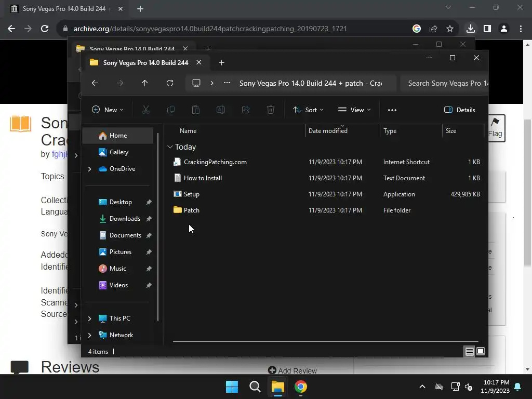Expand Network tree node
The image size is (532, 399).
[x=89, y=335]
